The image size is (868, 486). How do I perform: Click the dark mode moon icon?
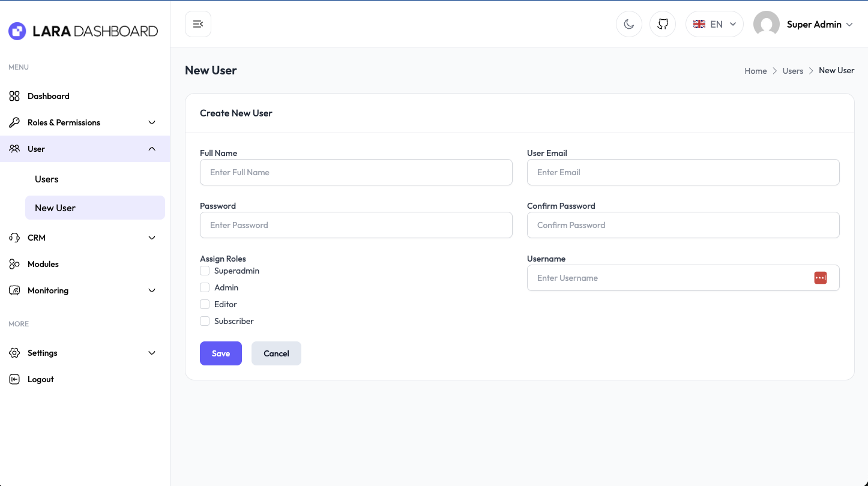[628, 24]
